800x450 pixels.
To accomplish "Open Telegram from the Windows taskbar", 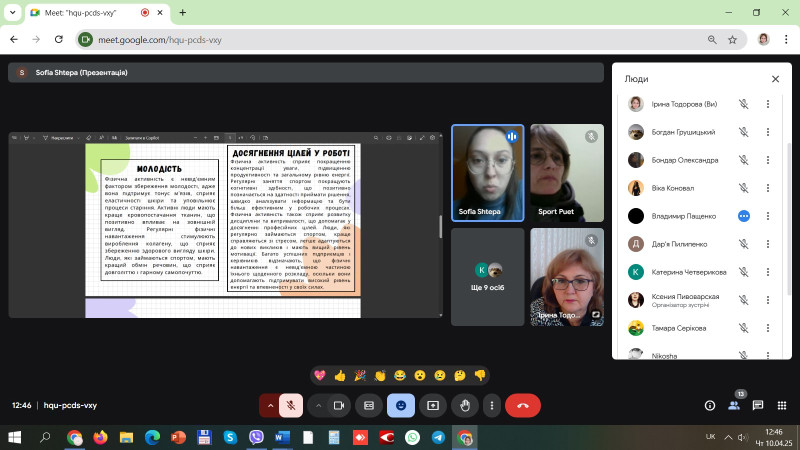I will (x=439, y=437).
